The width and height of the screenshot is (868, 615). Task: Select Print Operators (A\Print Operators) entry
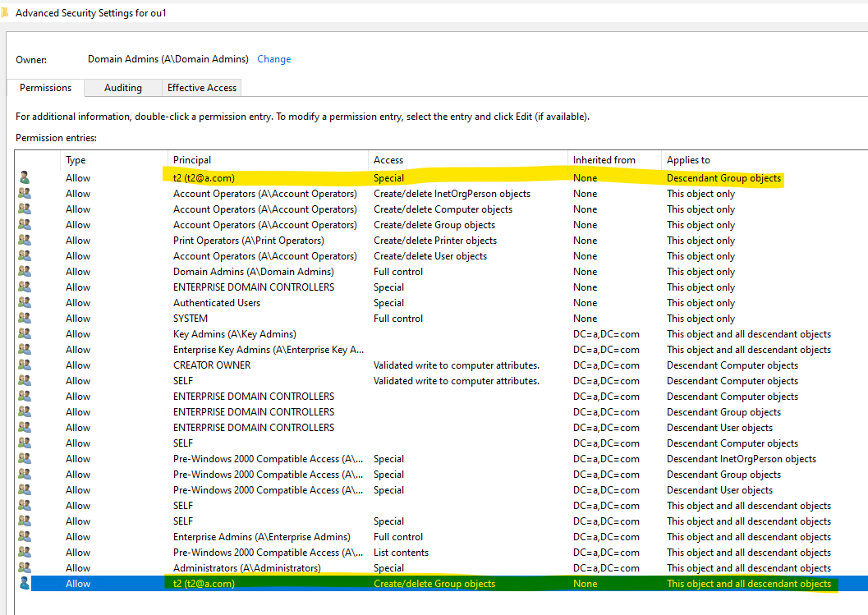click(x=442, y=241)
